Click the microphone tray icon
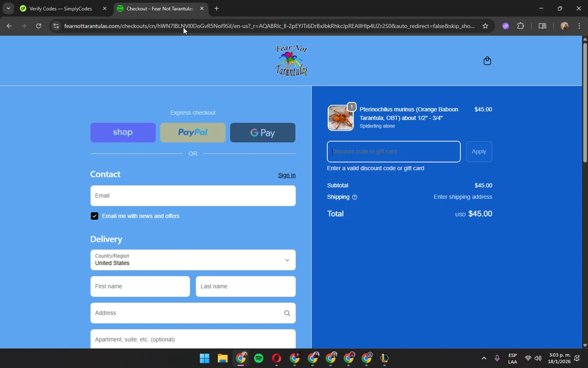 pyautogui.click(x=497, y=358)
